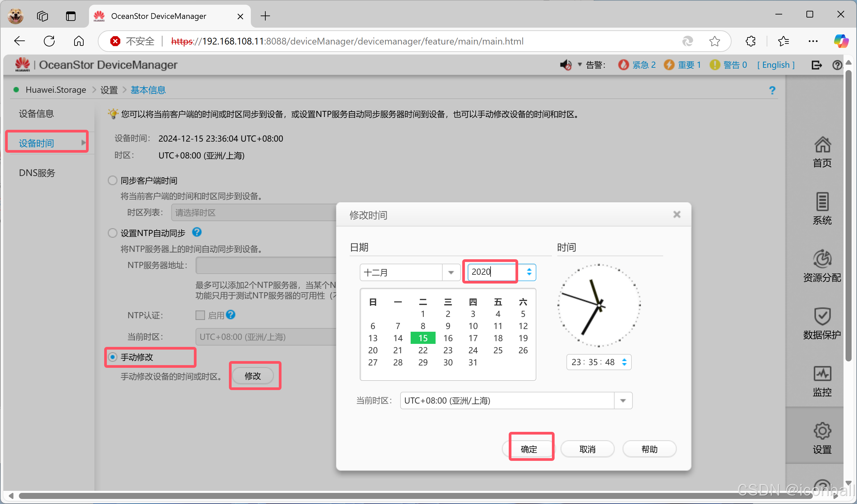The image size is (857, 504).
Task: Expand the 当前时区 timezone dropdown in dialog
Action: [x=623, y=401]
